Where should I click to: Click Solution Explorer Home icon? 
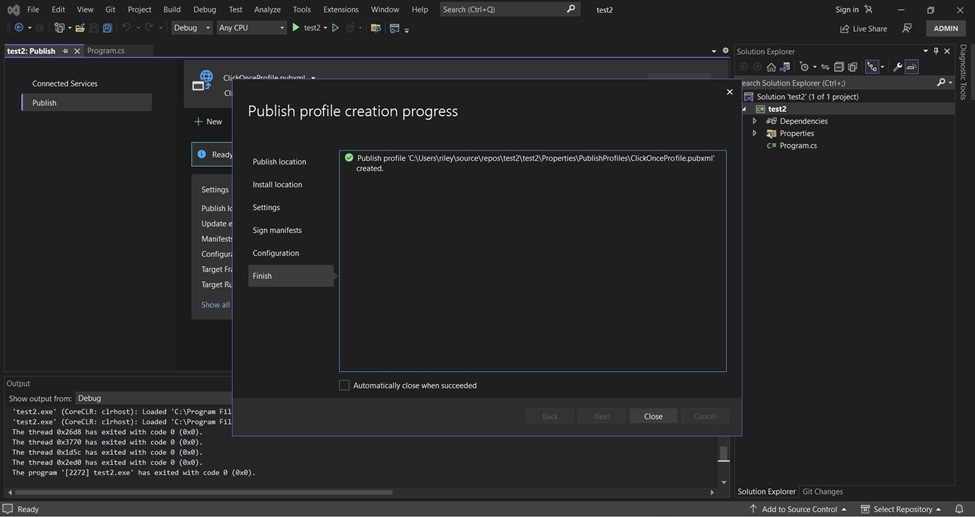(x=771, y=67)
